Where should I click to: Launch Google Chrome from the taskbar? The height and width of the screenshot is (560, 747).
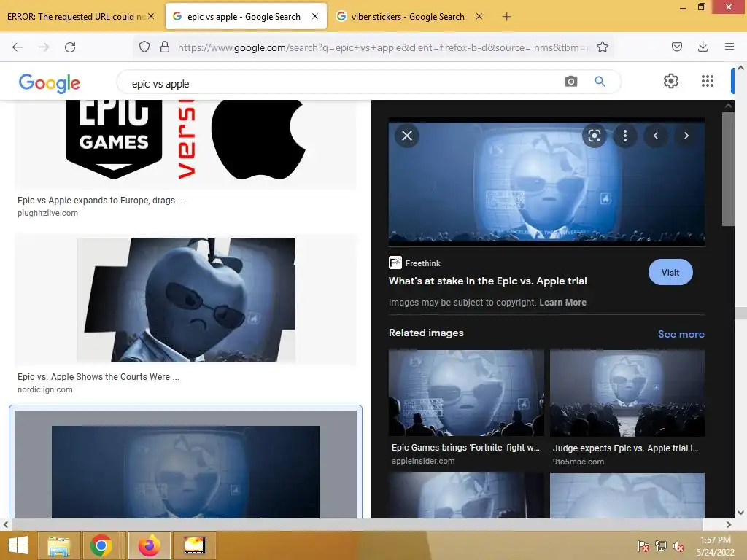101,545
